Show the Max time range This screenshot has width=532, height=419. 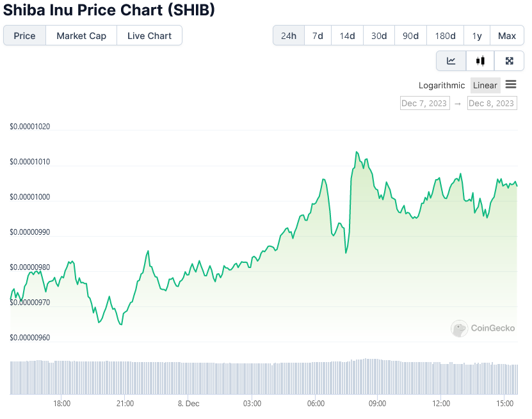507,36
